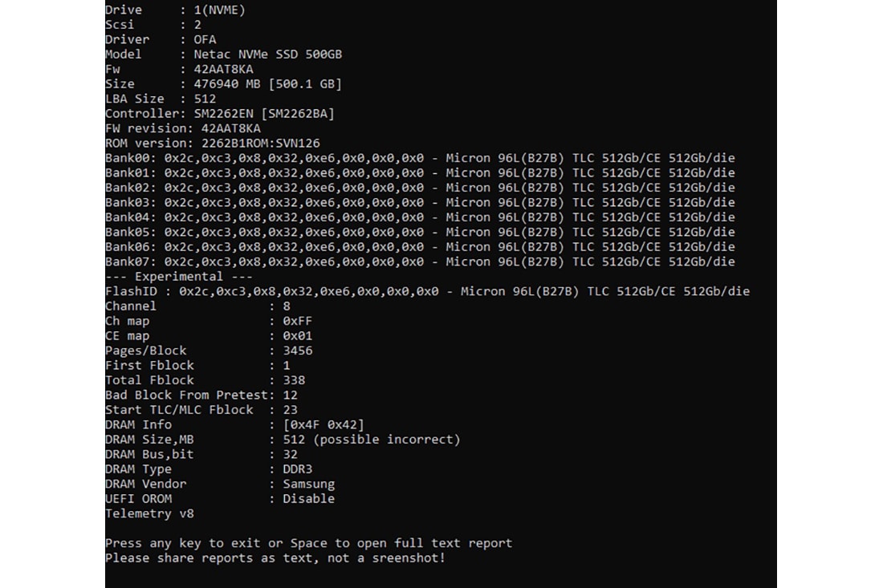Click the Press any key to exit line
This screenshot has width=883, height=588.
click(308, 543)
